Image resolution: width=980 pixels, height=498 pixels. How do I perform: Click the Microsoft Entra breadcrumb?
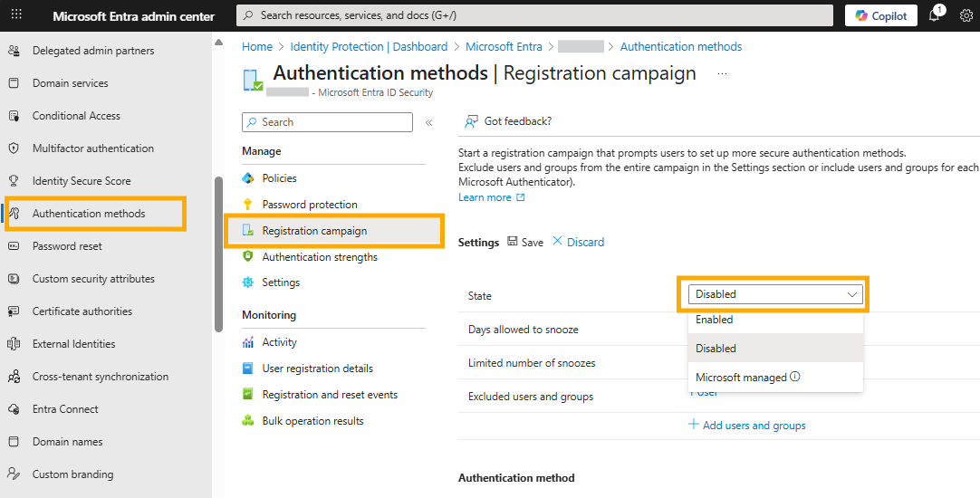(x=504, y=46)
